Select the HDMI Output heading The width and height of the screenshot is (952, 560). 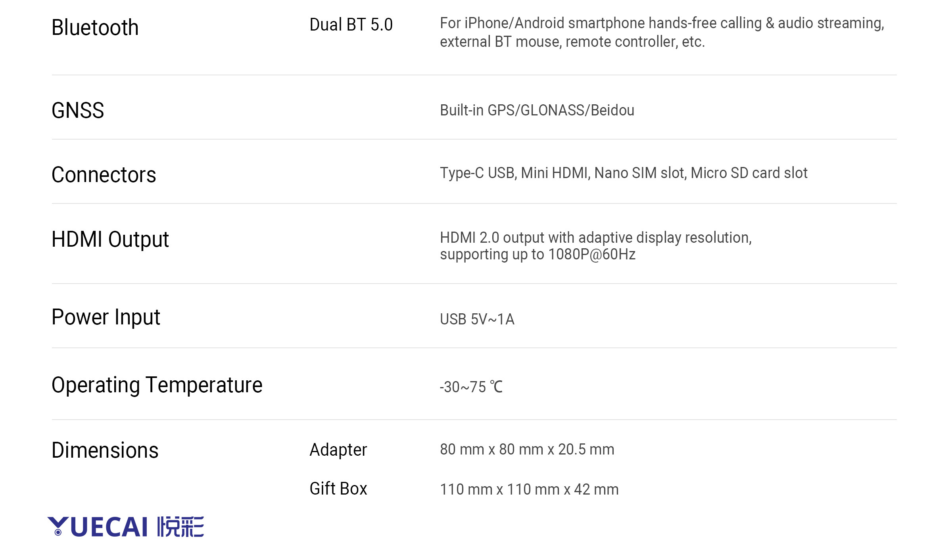[110, 240]
